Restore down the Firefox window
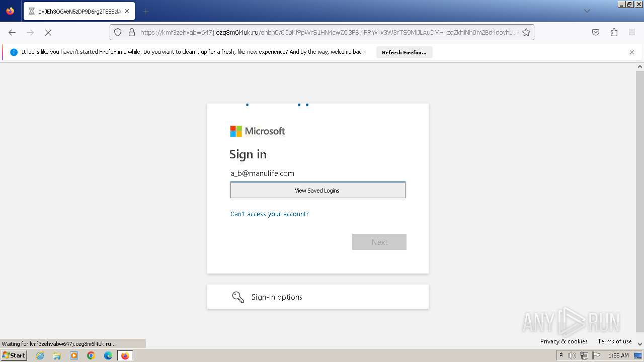 pos(629,4)
